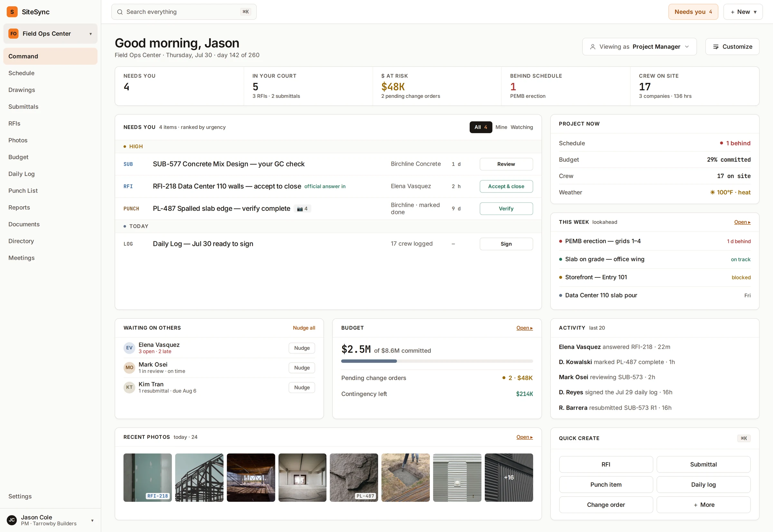Open Photos in sidebar
Viewport: 773px width, 532px height.
click(50, 140)
